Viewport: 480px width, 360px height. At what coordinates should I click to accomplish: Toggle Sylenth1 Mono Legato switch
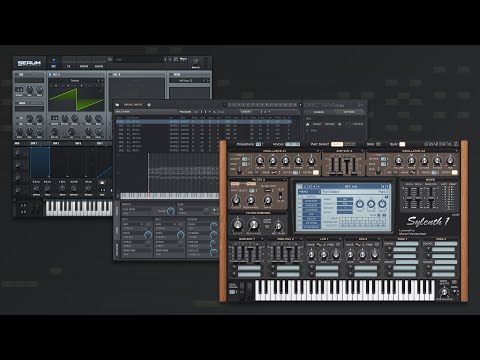(x=292, y=144)
